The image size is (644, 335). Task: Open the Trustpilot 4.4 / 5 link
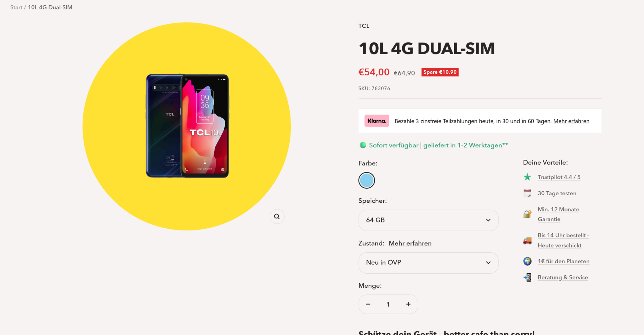click(x=559, y=177)
